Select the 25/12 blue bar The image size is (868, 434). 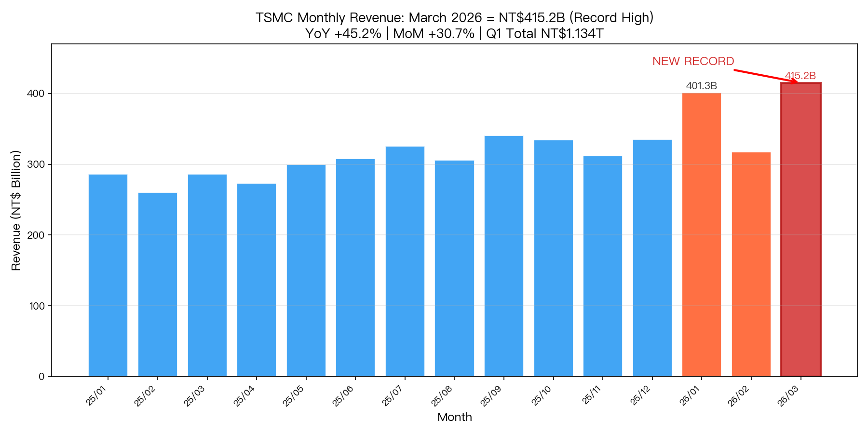click(652, 258)
